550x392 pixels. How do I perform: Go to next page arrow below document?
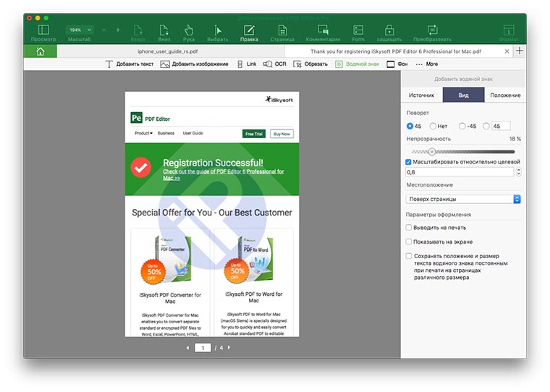tap(229, 347)
